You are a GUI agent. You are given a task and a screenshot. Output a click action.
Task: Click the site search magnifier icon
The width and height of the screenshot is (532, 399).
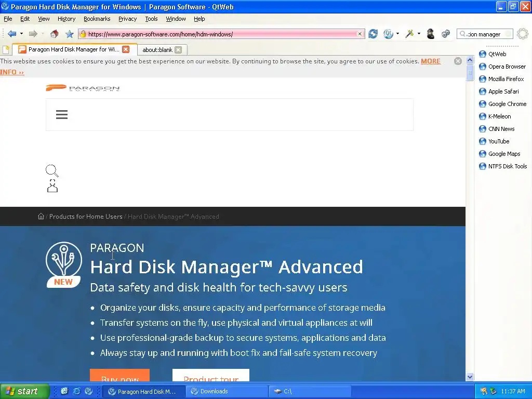pyautogui.click(x=52, y=170)
